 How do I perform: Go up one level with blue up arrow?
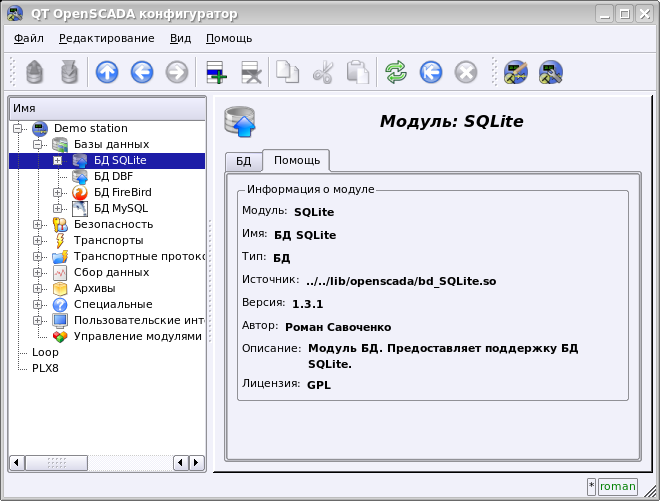pos(107,72)
